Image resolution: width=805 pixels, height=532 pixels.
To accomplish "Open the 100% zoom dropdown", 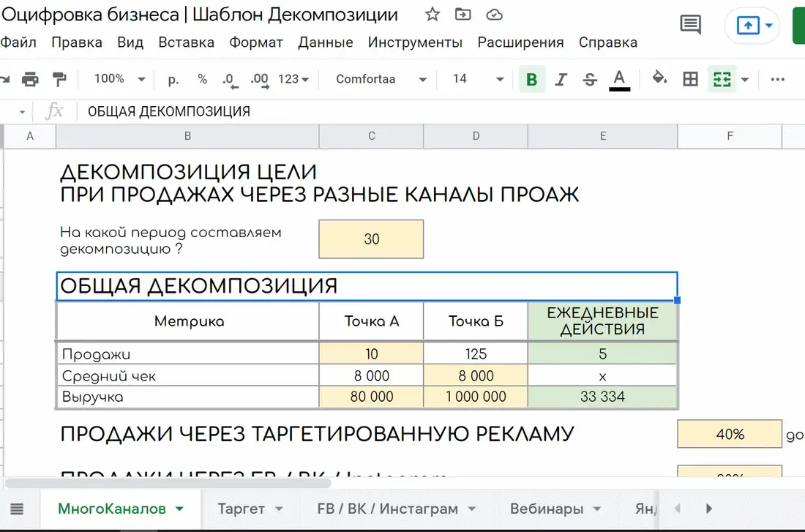I will pos(119,79).
